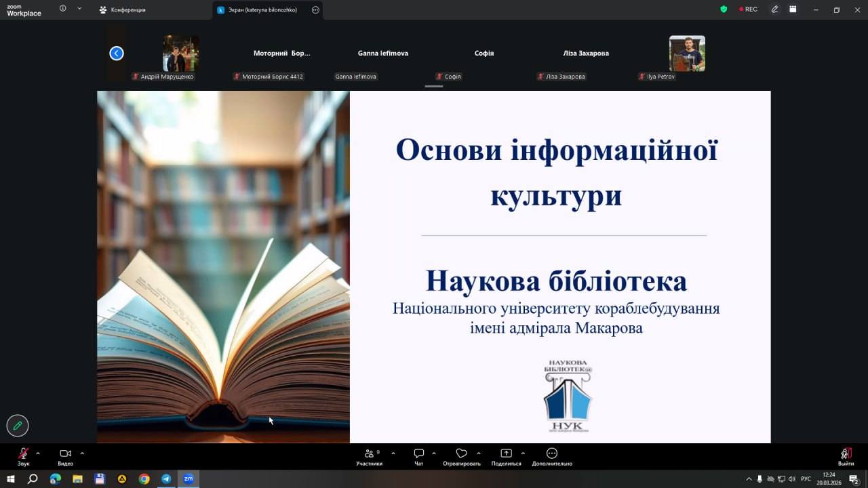
Task: Expand audio options arrow next to Звук
Action: coord(38,453)
